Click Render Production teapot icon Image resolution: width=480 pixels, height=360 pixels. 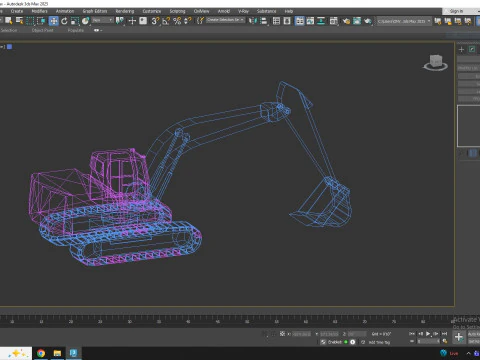(x=368, y=21)
